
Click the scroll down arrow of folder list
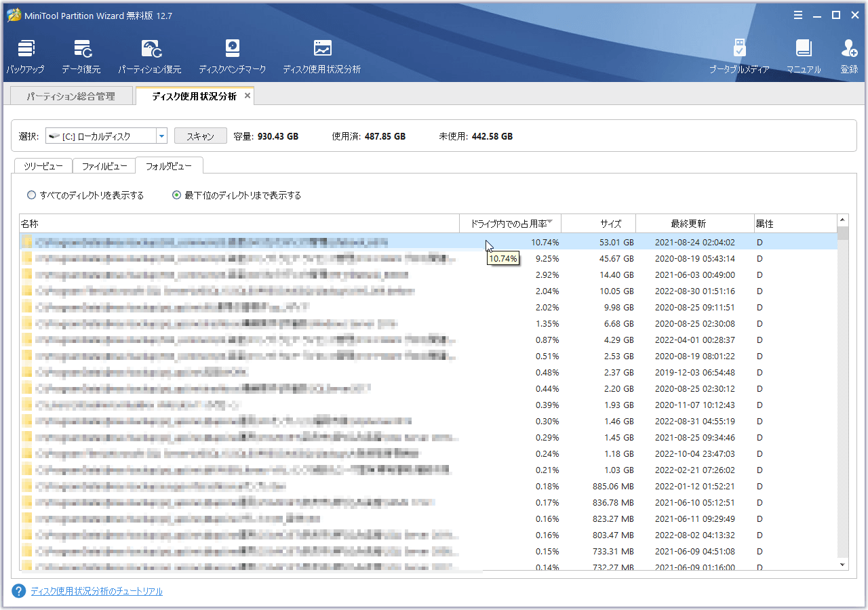(843, 564)
